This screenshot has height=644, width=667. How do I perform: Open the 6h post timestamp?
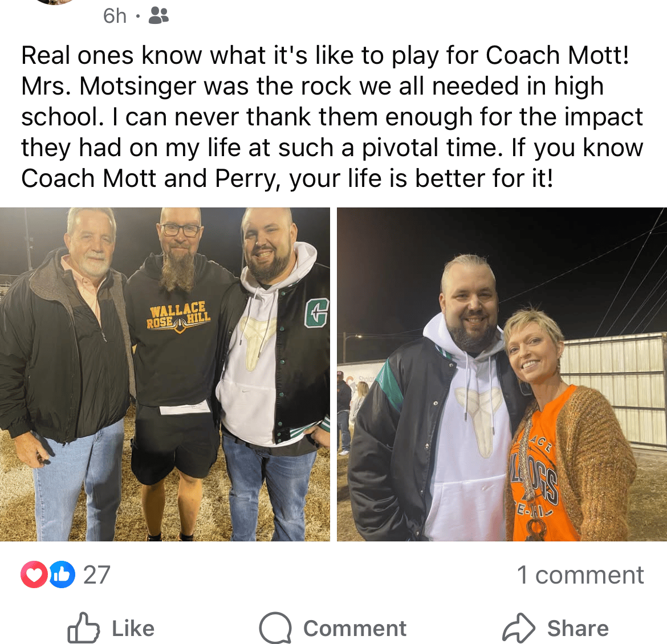pos(115,16)
